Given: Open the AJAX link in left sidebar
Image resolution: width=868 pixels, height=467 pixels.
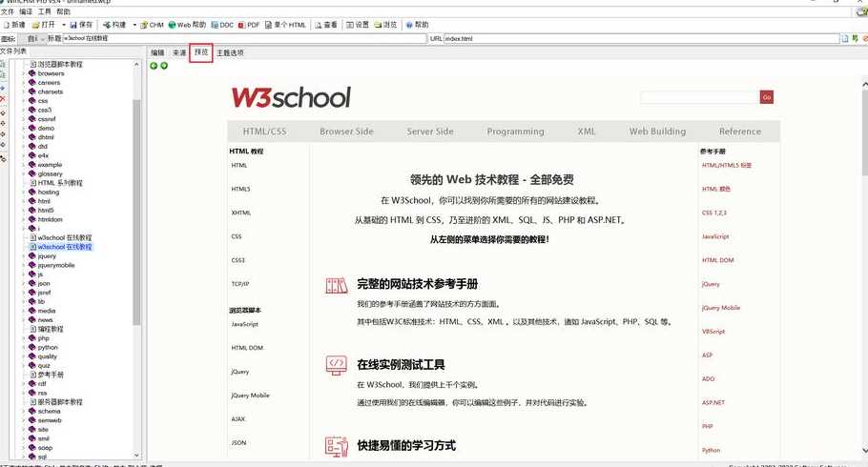Looking at the screenshot, I should coord(238,419).
